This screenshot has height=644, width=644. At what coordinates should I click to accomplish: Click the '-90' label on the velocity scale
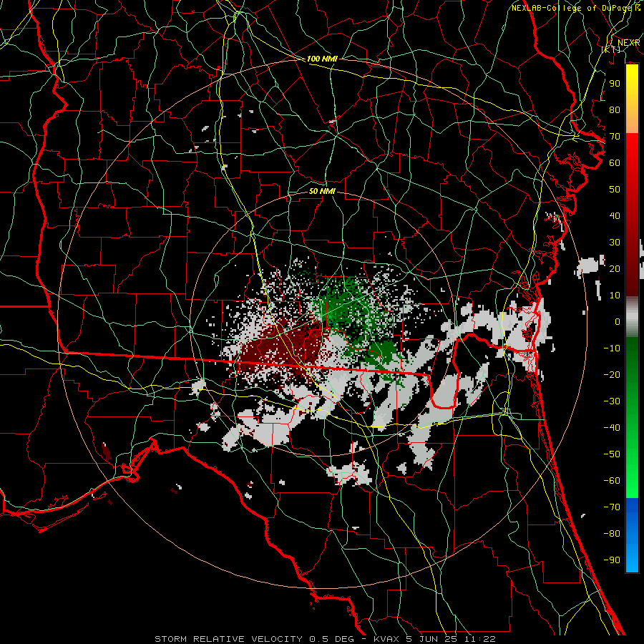click(x=612, y=560)
